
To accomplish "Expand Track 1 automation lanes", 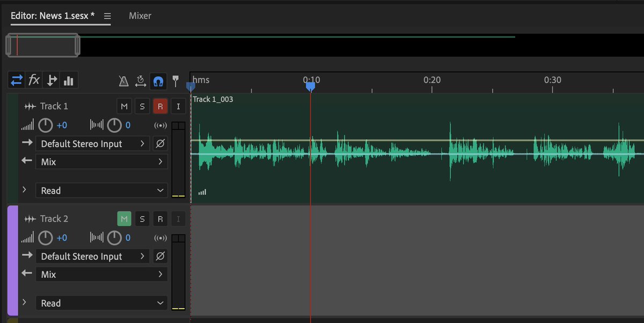I will pyautogui.click(x=24, y=190).
